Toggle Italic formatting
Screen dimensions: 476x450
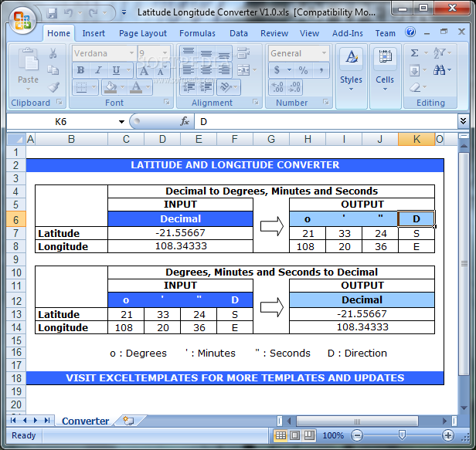point(98,70)
